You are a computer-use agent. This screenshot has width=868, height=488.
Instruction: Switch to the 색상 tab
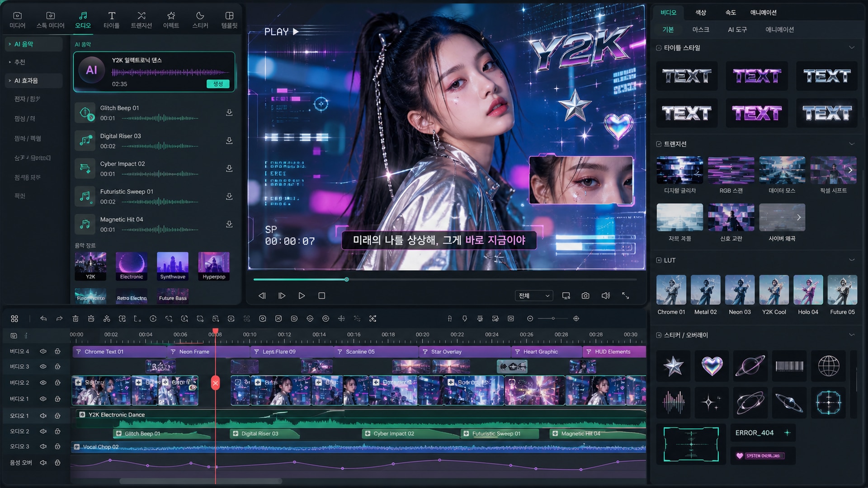tap(701, 13)
